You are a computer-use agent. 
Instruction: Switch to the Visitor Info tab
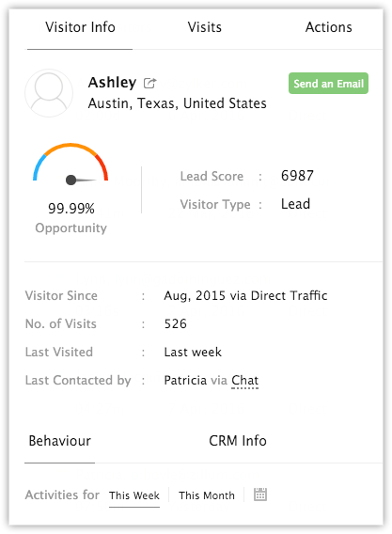(x=80, y=27)
